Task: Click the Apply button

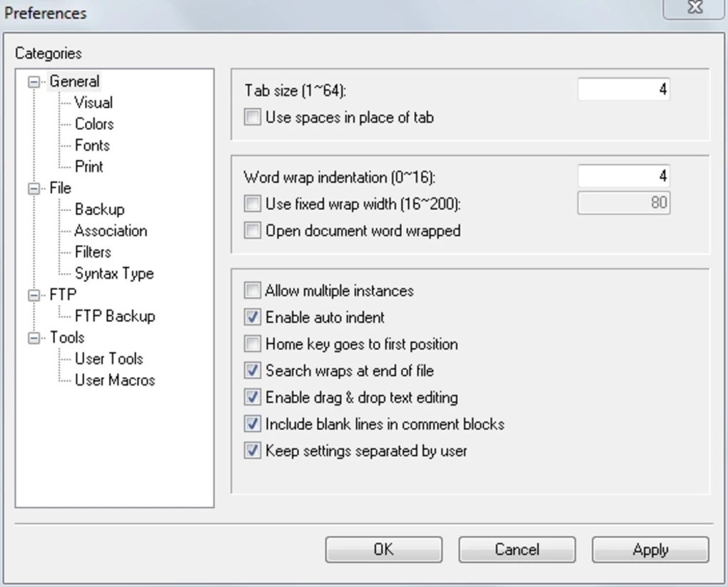Action: [650, 550]
